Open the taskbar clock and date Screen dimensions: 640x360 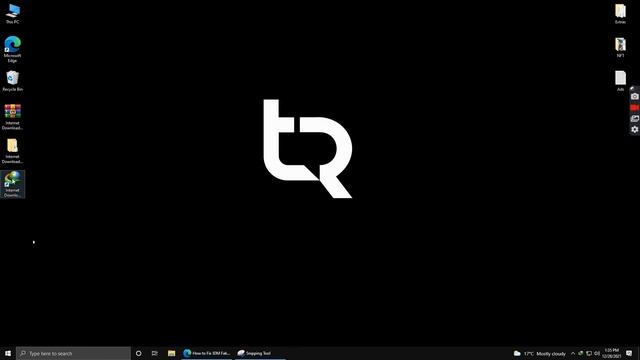(x=611, y=353)
